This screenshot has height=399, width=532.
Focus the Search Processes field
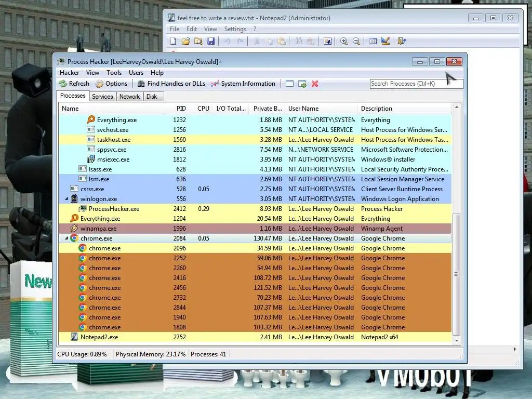coord(416,84)
